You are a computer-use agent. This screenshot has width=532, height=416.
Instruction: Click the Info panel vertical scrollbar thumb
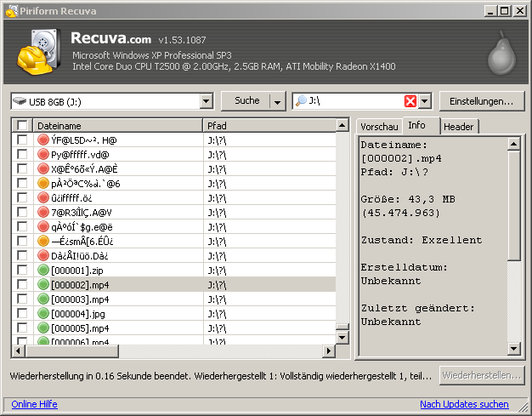tap(514, 206)
